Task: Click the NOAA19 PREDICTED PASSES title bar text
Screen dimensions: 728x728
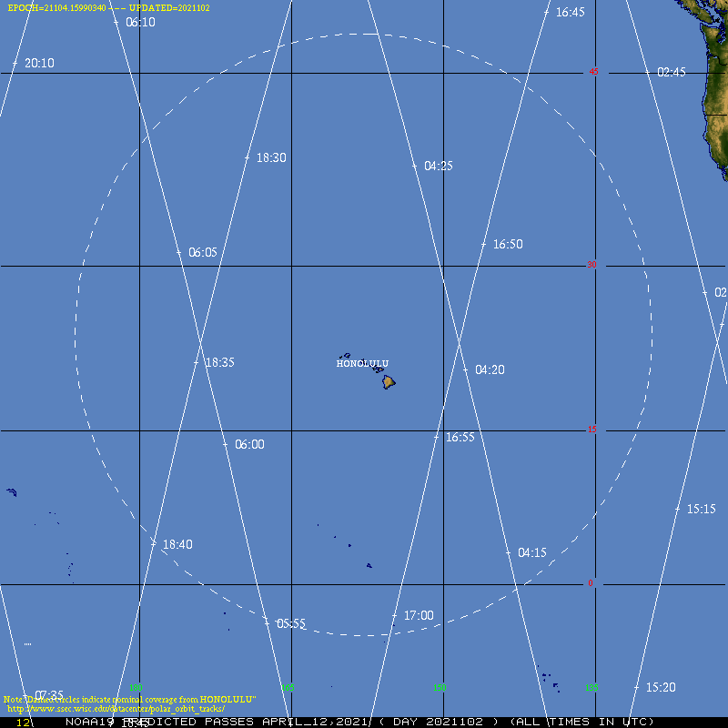Action: click(359, 722)
